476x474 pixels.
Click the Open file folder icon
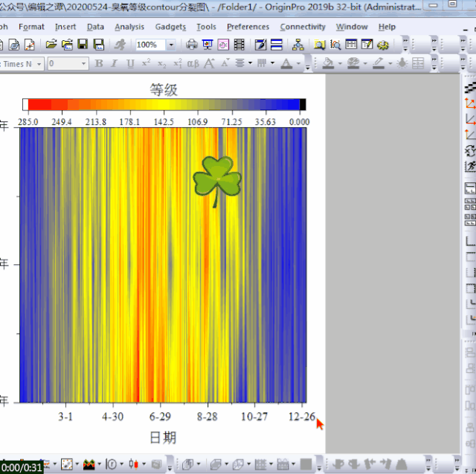pos(51,45)
